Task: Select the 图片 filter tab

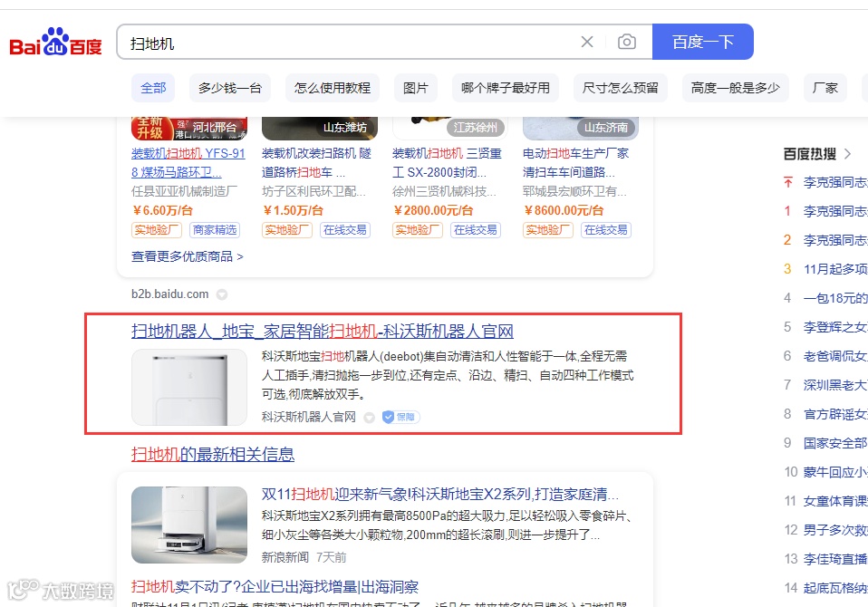Action: coord(416,88)
